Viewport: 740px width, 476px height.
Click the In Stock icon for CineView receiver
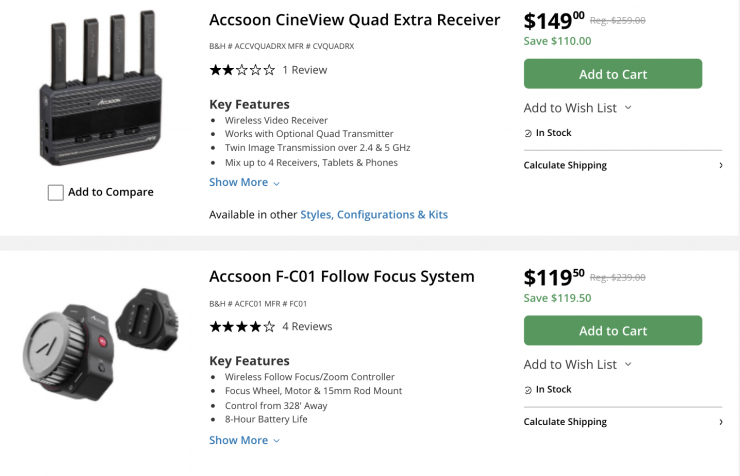tap(528, 133)
